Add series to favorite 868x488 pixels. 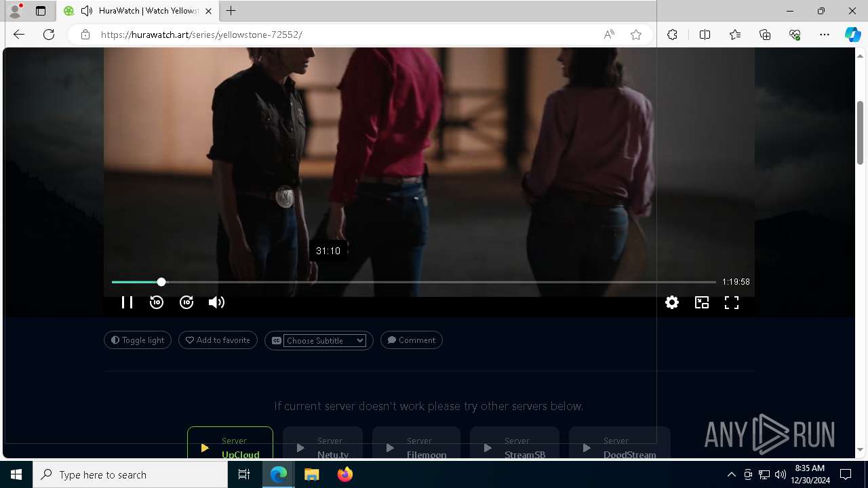point(218,340)
